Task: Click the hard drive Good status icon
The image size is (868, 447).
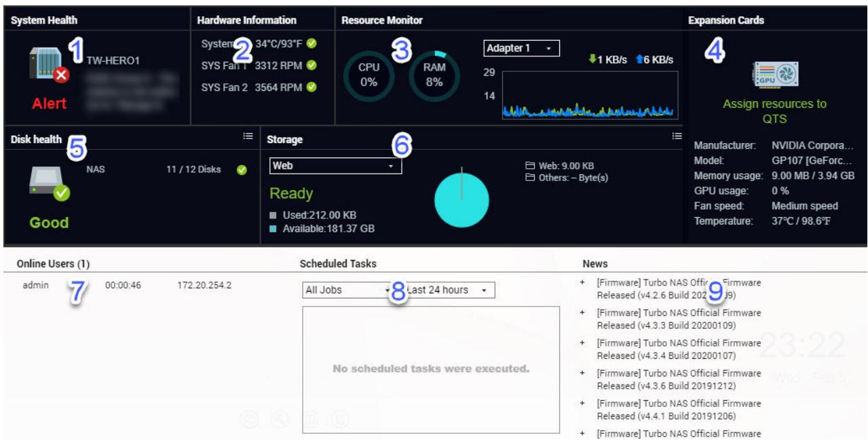Action: pyautogui.click(x=48, y=184)
